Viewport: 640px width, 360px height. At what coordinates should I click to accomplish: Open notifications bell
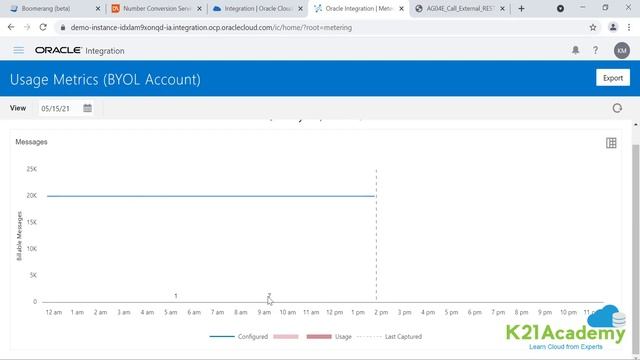pos(576,50)
